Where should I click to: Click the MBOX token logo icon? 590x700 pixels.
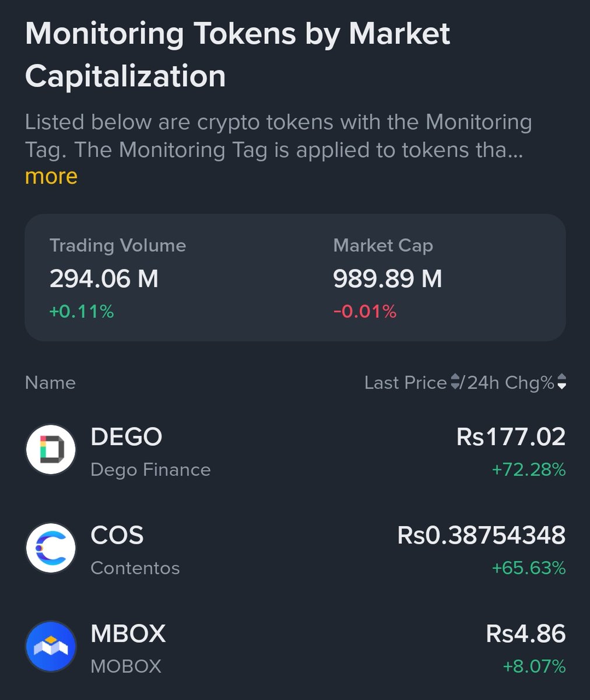(51, 647)
